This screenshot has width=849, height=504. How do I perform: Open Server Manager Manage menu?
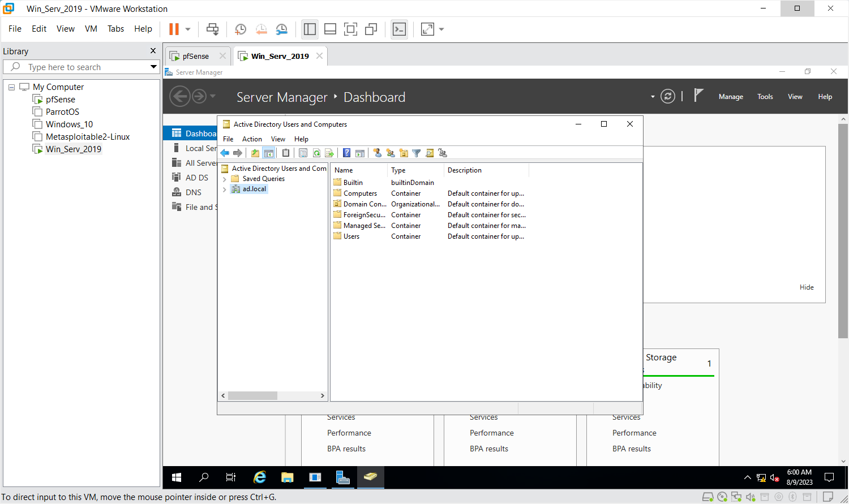click(x=731, y=97)
